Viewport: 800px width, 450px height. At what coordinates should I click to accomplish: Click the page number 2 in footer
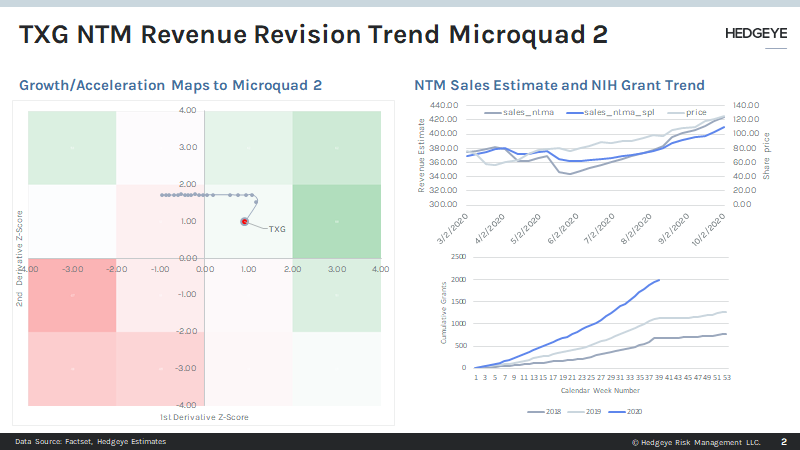(x=784, y=442)
